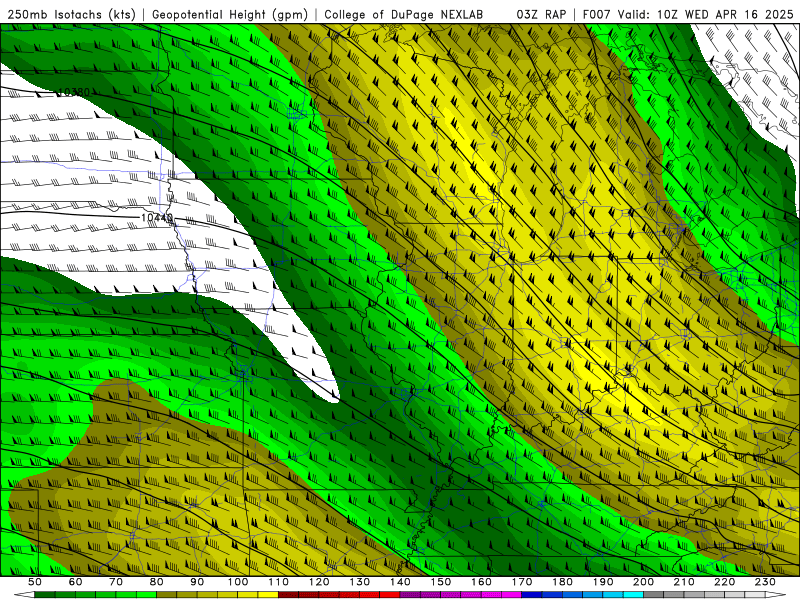The height and width of the screenshot is (600, 800).
Task: Pick the bright green swatch just left of 80
Action: pyautogui.click(x=146, y=594)
